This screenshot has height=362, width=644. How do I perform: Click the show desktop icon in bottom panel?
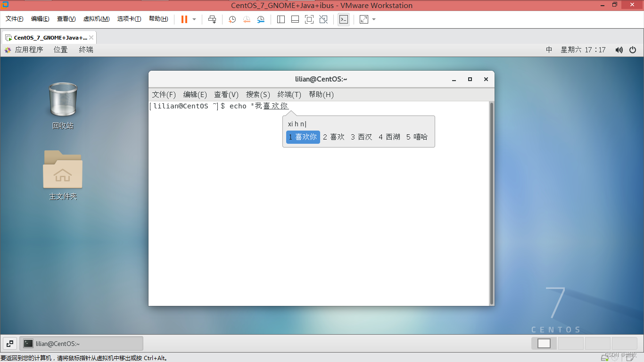coord(10,344)
